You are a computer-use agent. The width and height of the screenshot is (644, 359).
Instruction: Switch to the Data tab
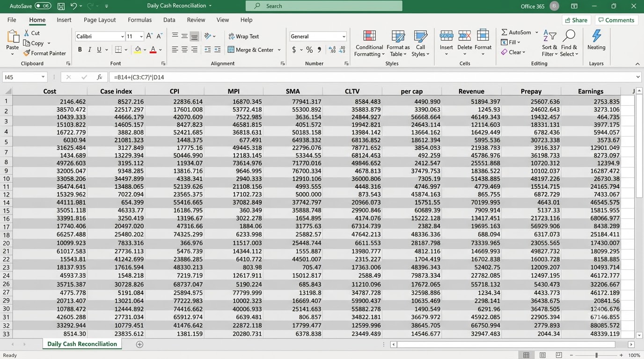[169, 20]
